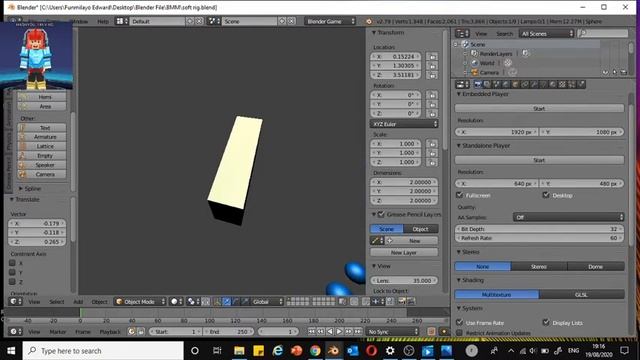The image size is (640, 360).
Task: Click the Windows Start button
Action: tap(11, 351)
